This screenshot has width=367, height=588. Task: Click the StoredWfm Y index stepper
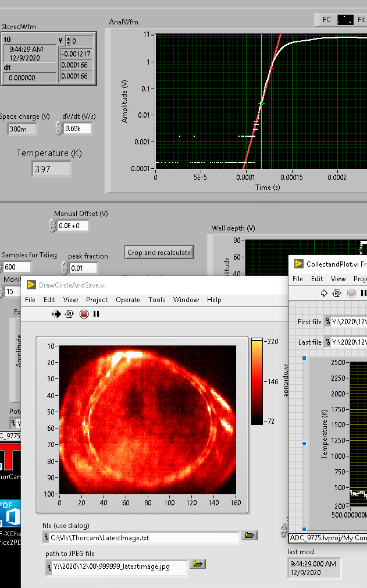click(67, 41)
